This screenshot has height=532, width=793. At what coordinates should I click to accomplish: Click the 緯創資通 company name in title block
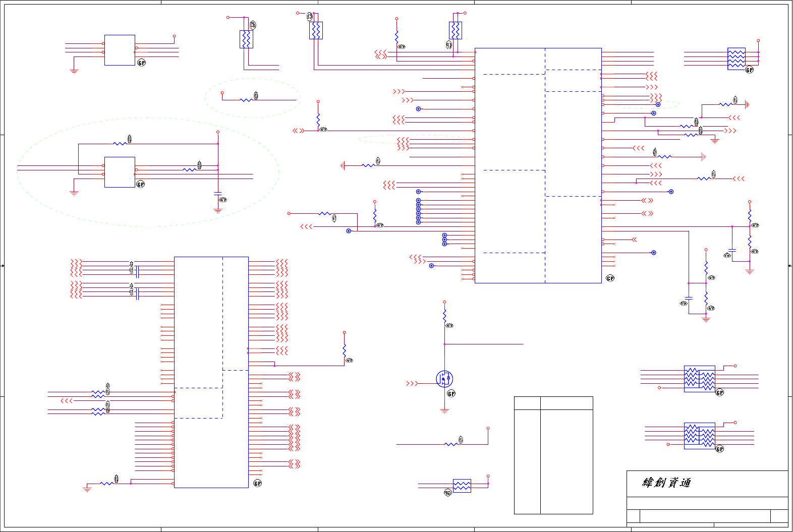(x=666, y=483)
